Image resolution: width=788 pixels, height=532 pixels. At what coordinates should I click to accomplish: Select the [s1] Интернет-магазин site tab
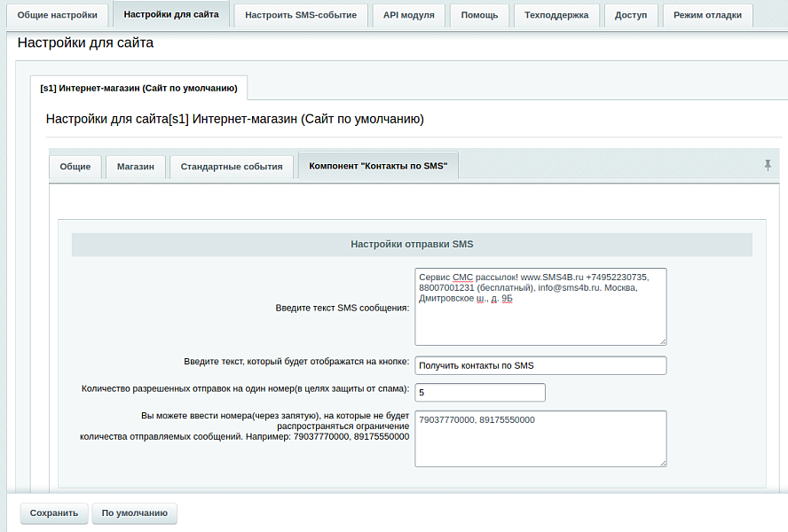pyautogui.click(x=138, y=88)
